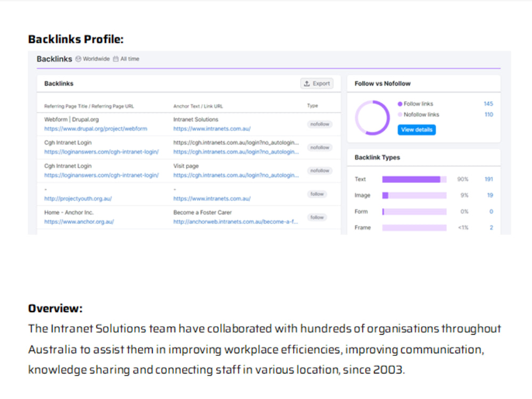Image resolution: width=532 pixels, height=399 pixels.
Task: Click the Export button
Action: tap(317, 84)
